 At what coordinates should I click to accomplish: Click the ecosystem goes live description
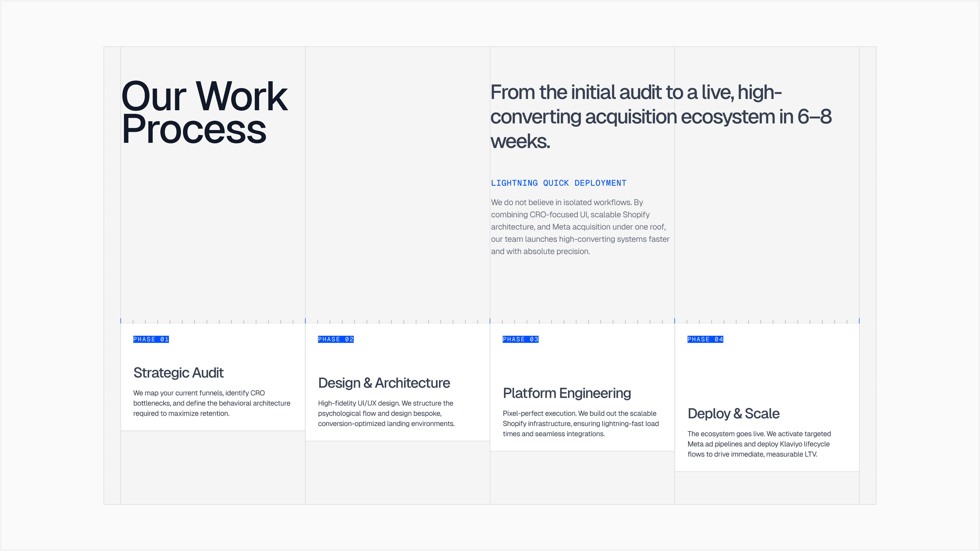(759, 444)
